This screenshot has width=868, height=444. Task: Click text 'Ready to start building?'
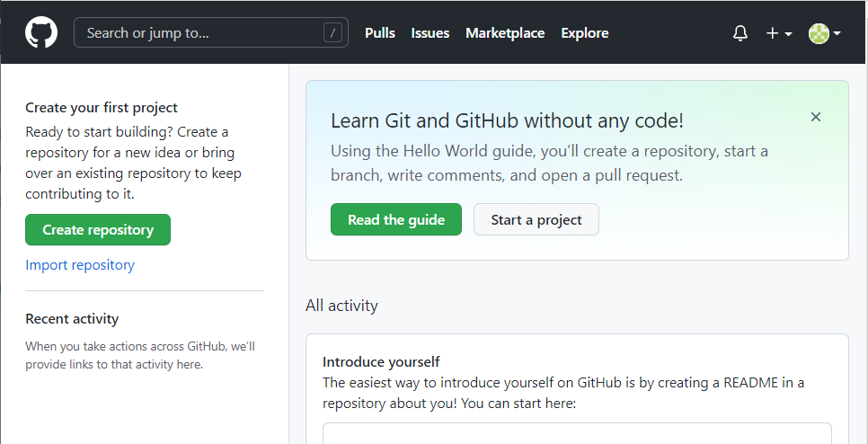[99, 132]
